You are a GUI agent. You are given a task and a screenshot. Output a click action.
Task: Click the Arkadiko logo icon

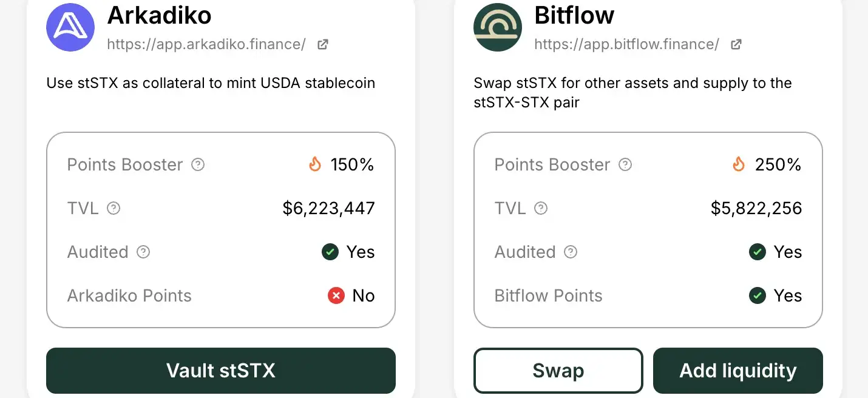point(70,27)
